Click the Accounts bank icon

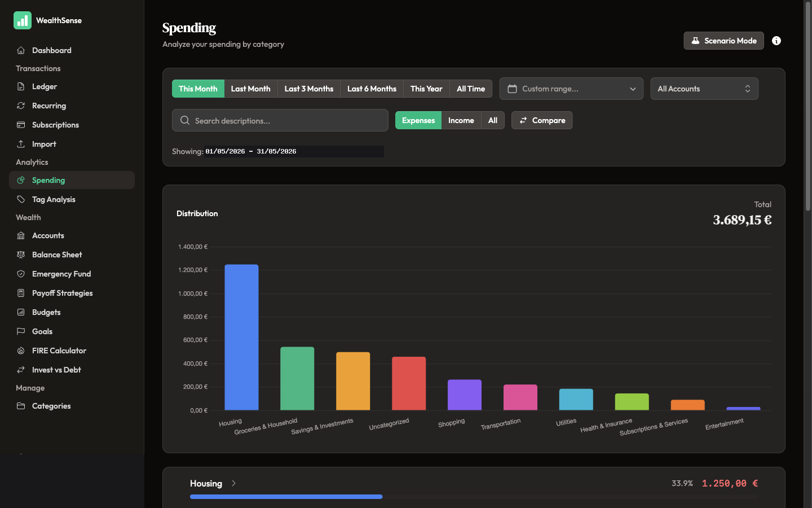point(21,235)
